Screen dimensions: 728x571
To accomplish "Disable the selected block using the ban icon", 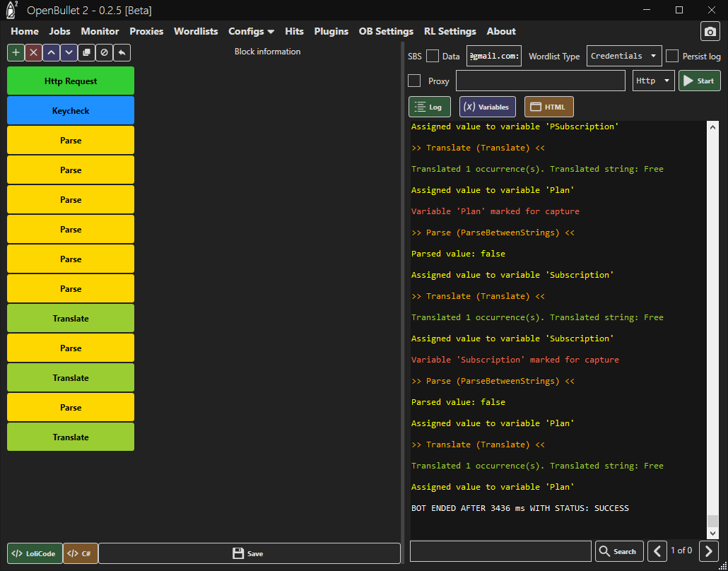I will point(104,52).
